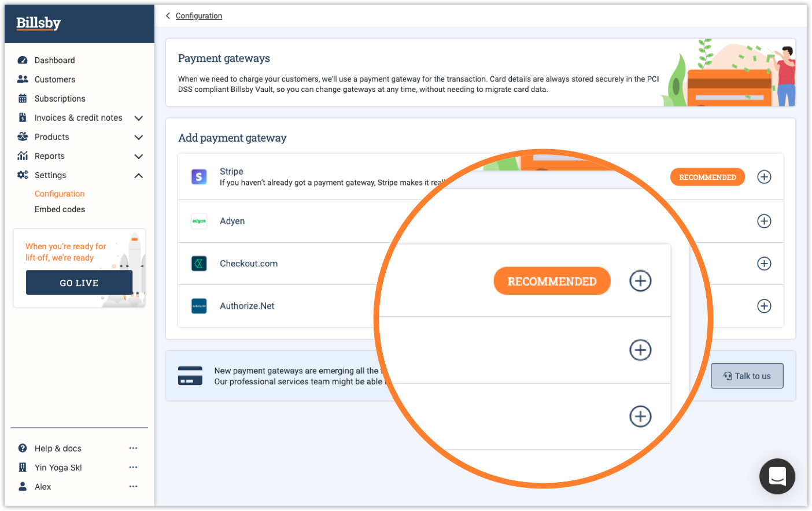This screenshot has height=511, width=812.
Task: Click the Settings menu item
Action: 50,175
